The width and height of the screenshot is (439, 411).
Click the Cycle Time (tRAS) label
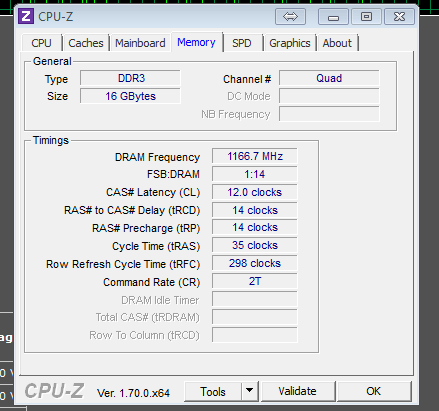156,246
